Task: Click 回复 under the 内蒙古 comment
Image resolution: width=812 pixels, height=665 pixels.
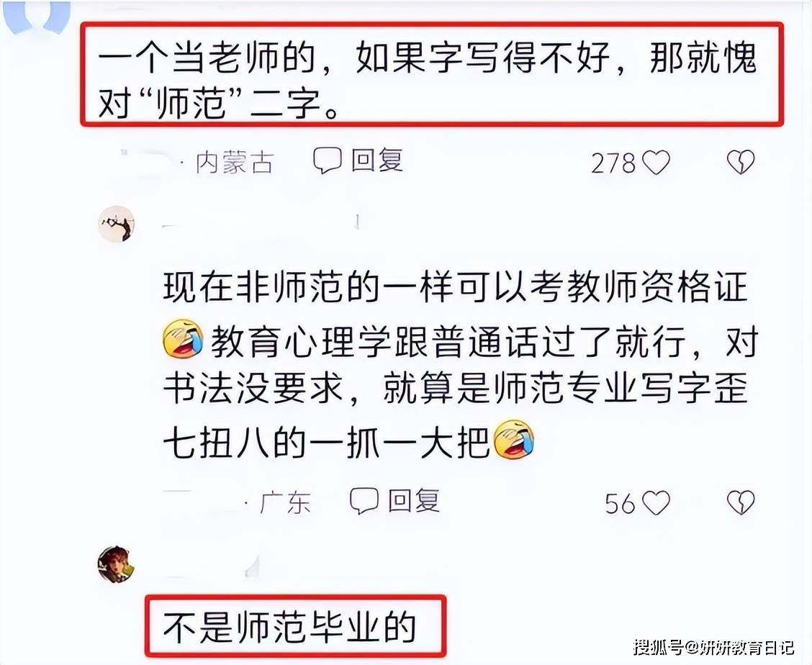Action: tap(377, 160)
